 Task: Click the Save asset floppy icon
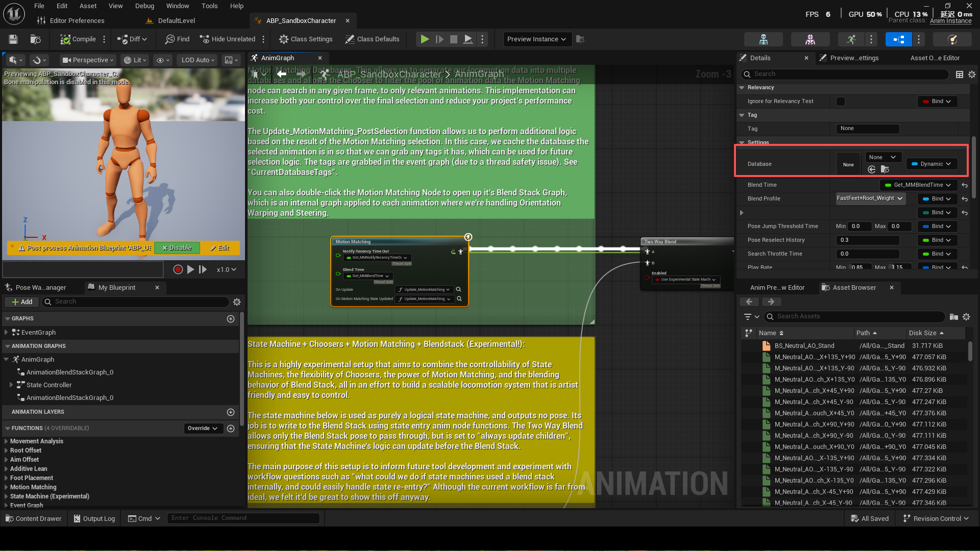click(13, 39)
